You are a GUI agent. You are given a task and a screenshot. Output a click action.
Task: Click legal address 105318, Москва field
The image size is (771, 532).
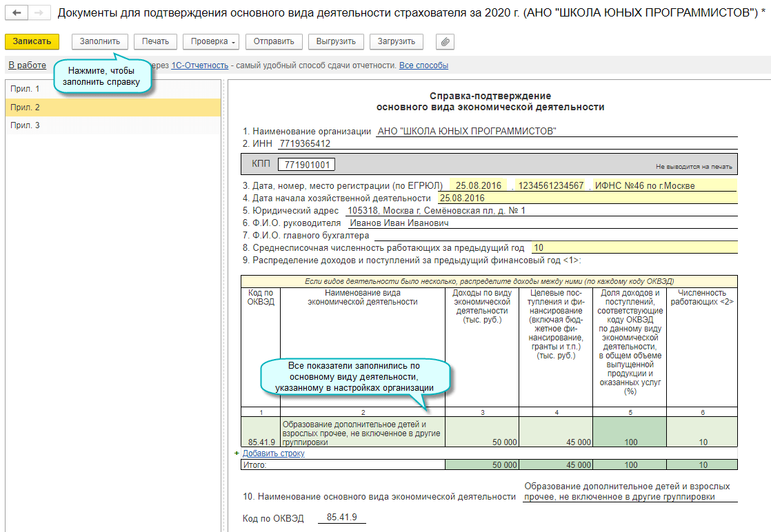click(541, 210)
